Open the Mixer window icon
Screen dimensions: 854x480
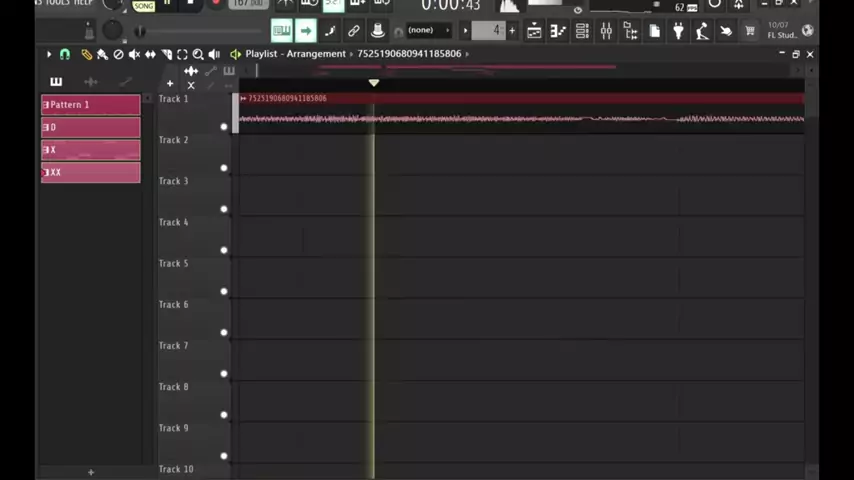coord(606,31)
